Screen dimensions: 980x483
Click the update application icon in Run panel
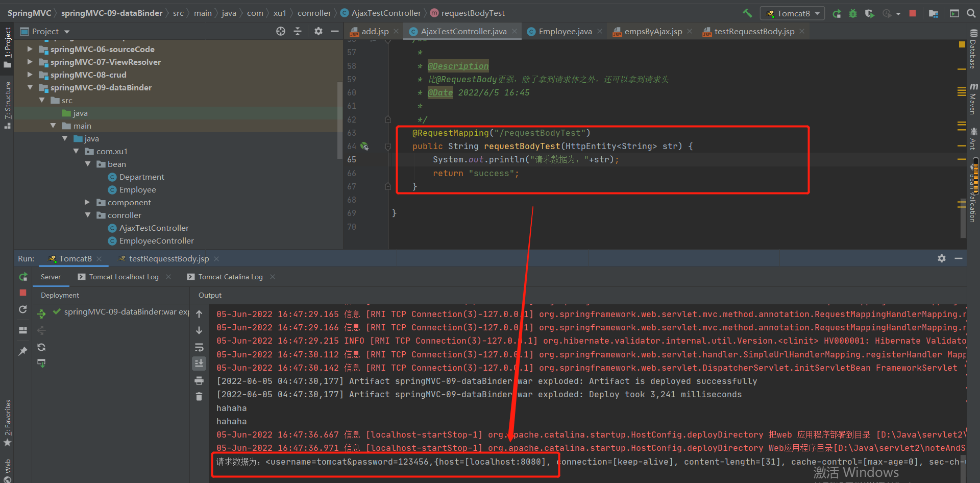(x=23, y=309)
